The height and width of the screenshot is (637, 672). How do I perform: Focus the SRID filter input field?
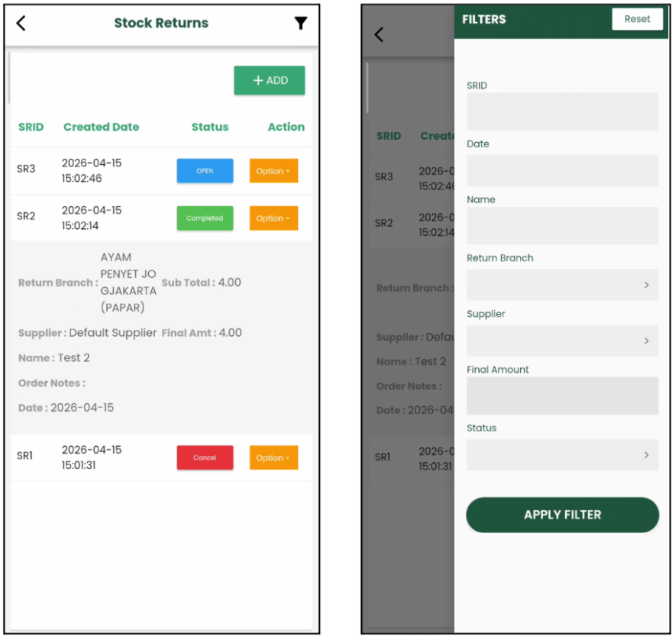[x=562, y=112]
